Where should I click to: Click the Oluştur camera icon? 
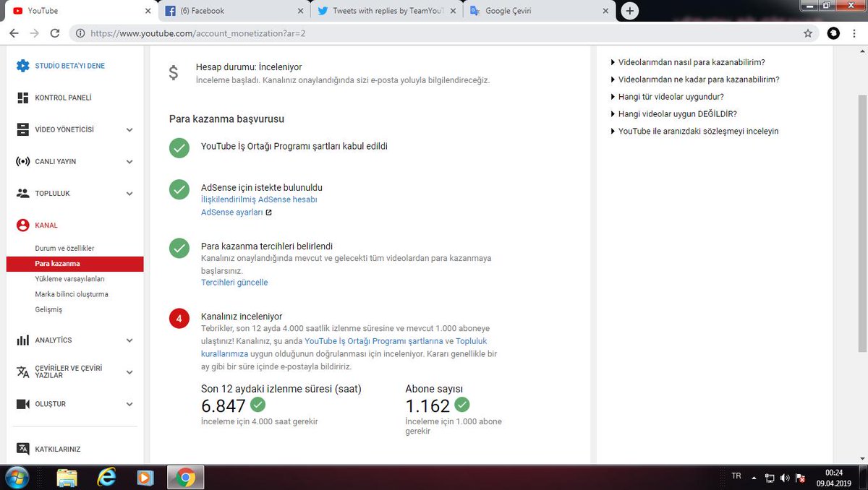[22, 404]
